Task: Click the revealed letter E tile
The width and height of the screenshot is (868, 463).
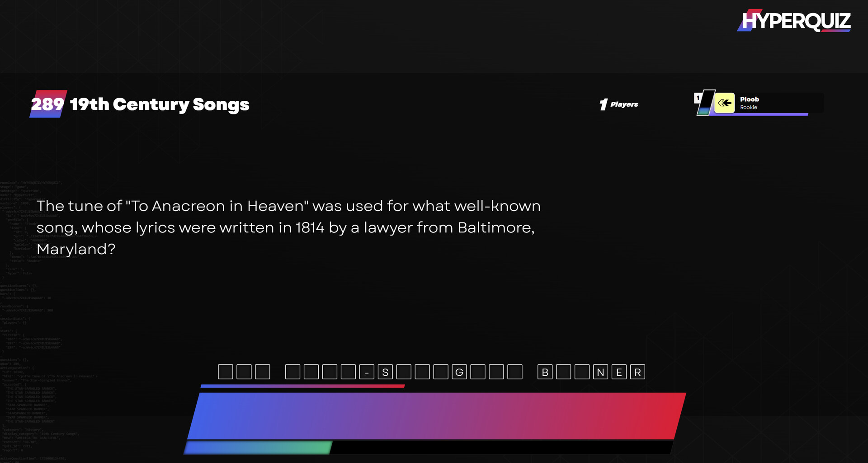Action: [x=619, y=372]
